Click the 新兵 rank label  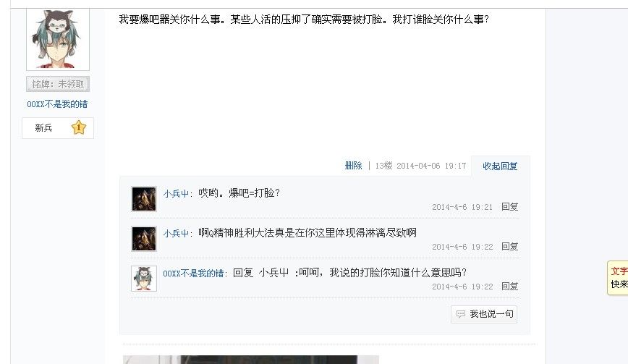(43, 128)
